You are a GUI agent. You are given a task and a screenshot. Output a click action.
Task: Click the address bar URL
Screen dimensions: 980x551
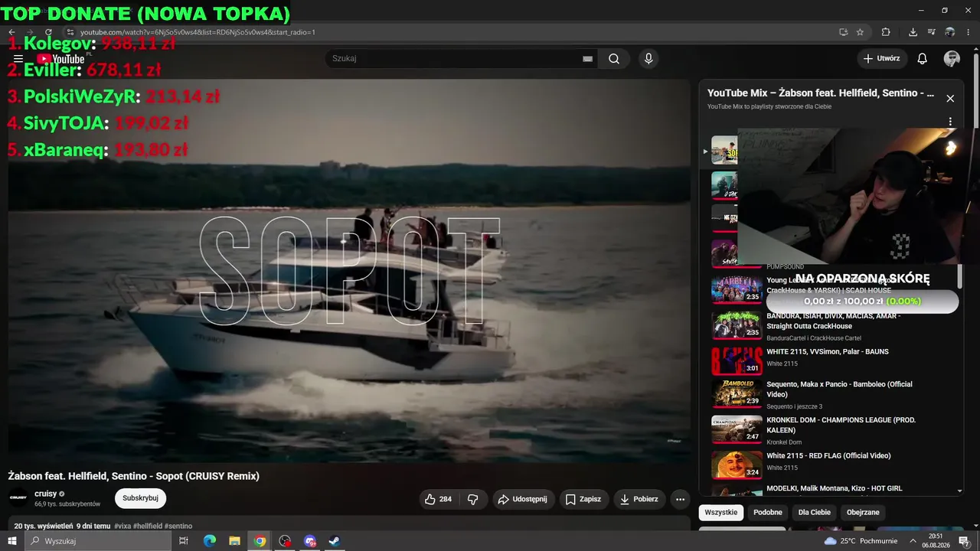click(198, 32)
